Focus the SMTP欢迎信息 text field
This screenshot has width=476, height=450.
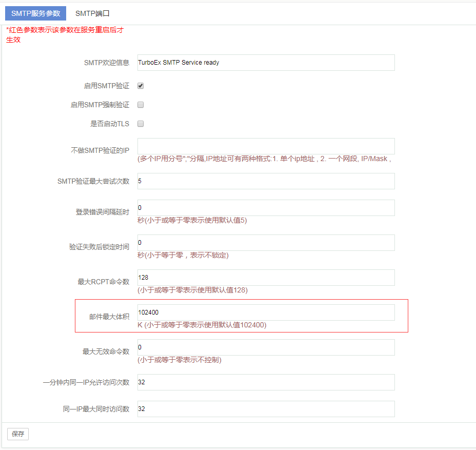[x=266, y=63]
